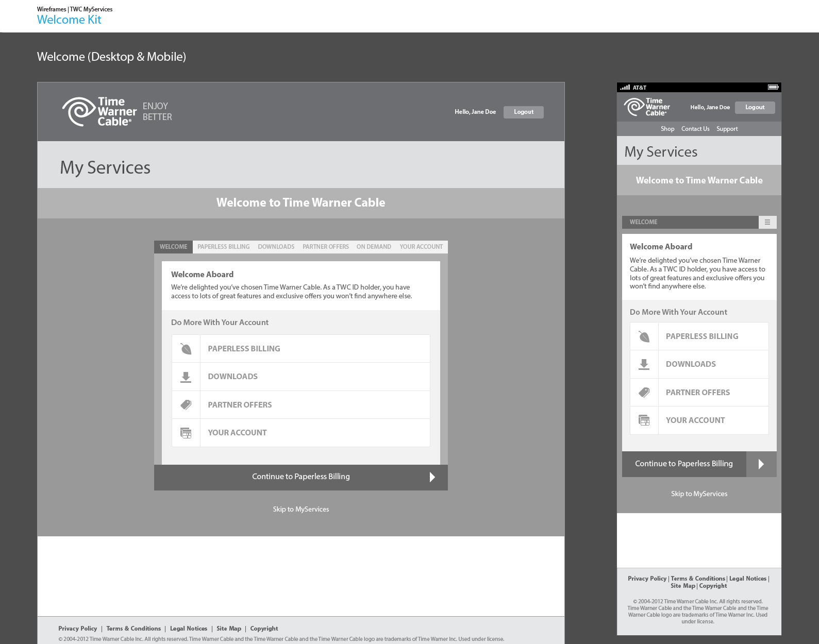Open the ON DEMAND tab
Image resolution: width=819 pixels, height=644 pixels.
(374, 247)
